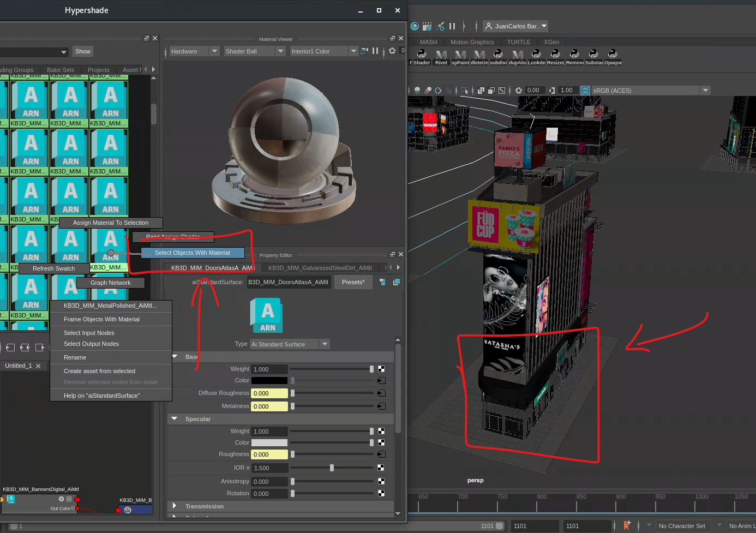Run the Shader shelf script

point(422,57)
